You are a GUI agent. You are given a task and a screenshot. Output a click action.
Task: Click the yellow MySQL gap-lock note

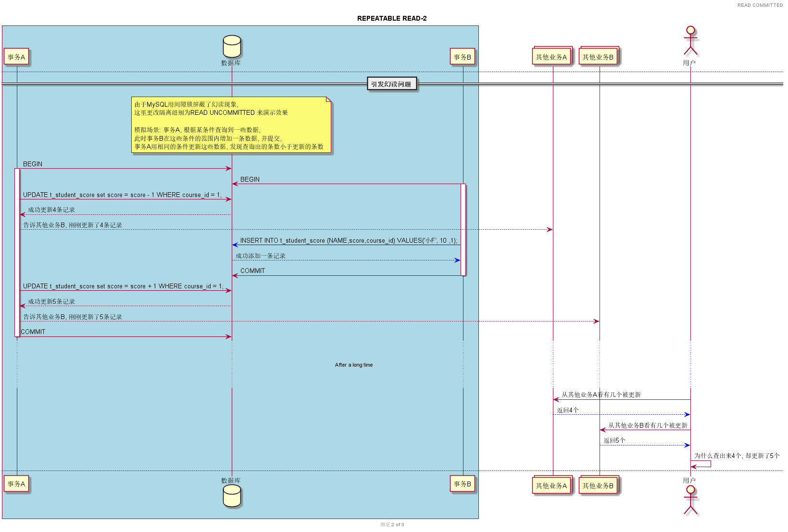[x=231, y=125]
